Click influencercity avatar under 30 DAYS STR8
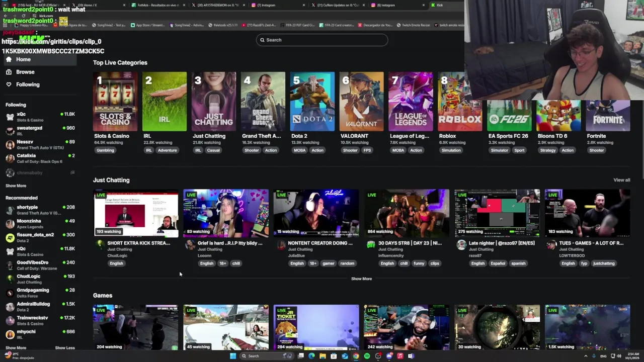This screenshot has width=644, height=362. pos(371,244)
